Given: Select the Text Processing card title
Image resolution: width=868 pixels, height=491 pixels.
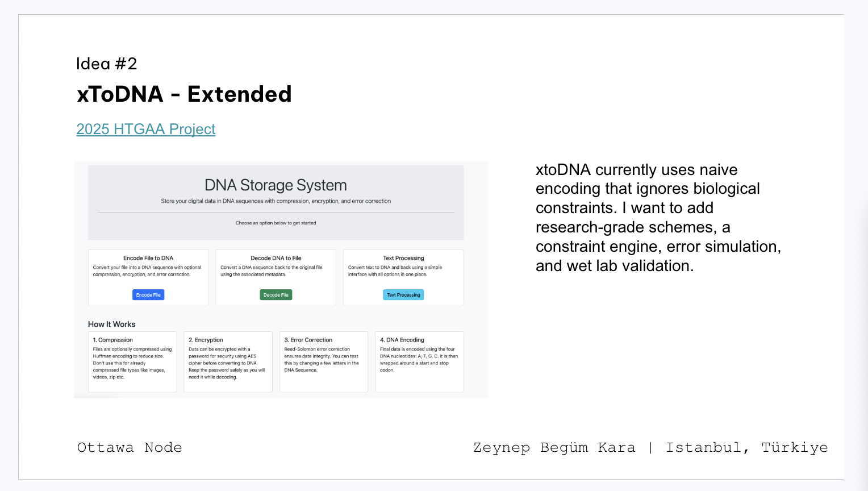Looking at the screenshot, I should 403,258.
